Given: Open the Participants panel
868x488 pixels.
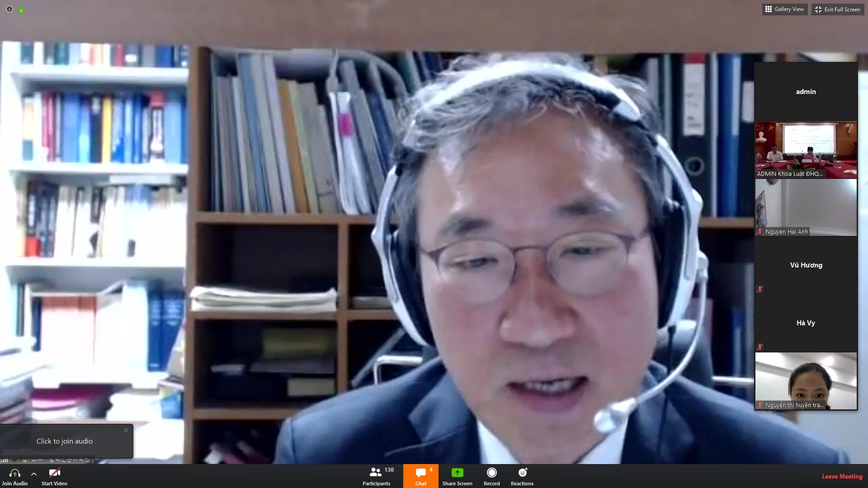Looking at the screenshot, I should click(x=376, y=476).
